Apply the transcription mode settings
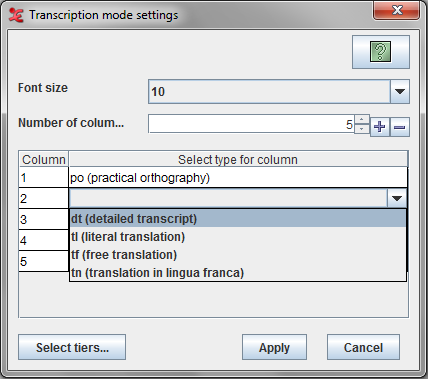Viewport: 428px width, 379px height. click(x=274, y=347)
